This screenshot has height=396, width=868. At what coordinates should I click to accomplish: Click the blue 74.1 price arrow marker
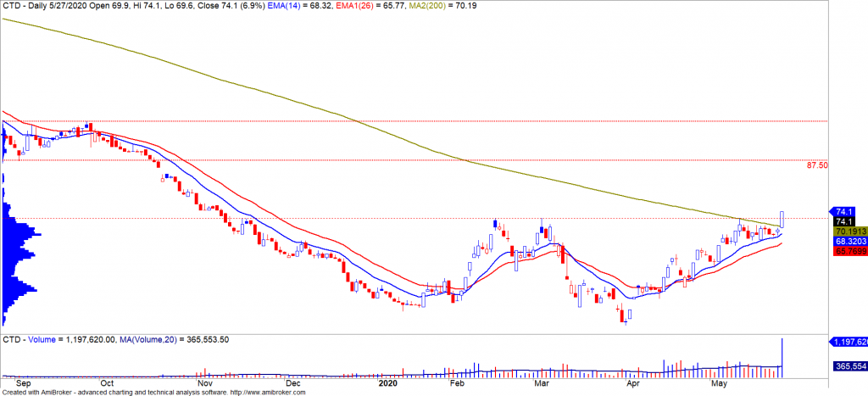(843, 212)
